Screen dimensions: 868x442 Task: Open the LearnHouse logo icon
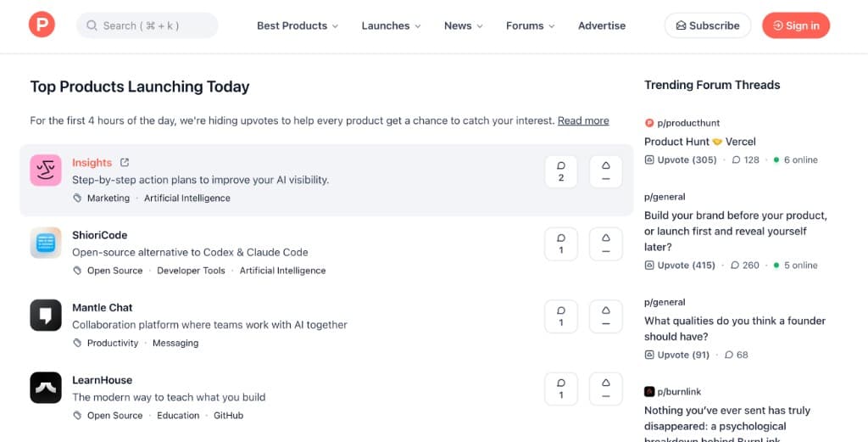point(46,388)
